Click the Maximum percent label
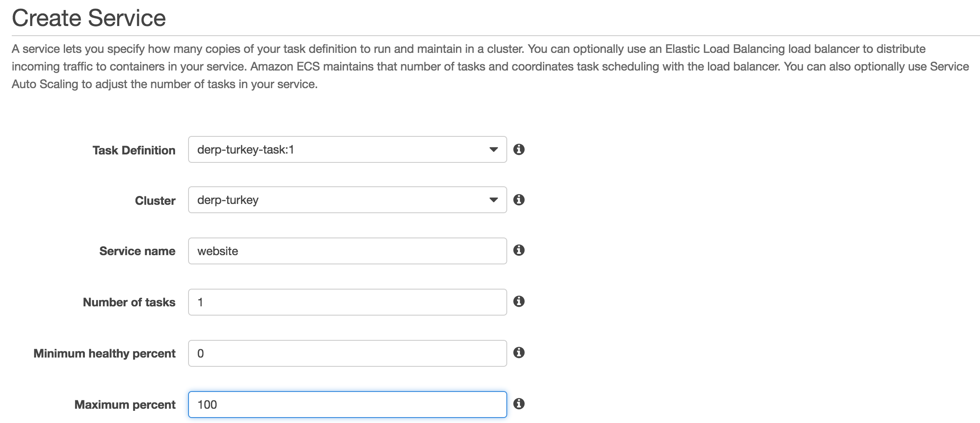This screenshot has width=980, height=423. pos(125,405)
